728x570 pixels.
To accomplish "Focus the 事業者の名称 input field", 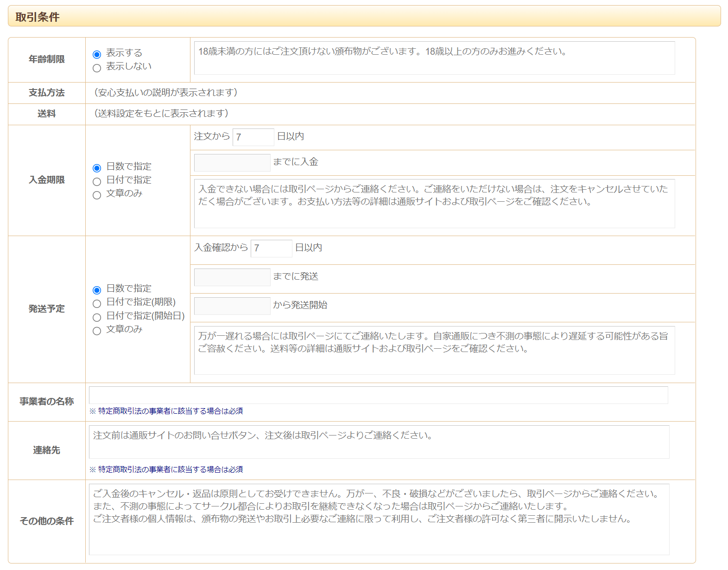I will coord(378,395).
